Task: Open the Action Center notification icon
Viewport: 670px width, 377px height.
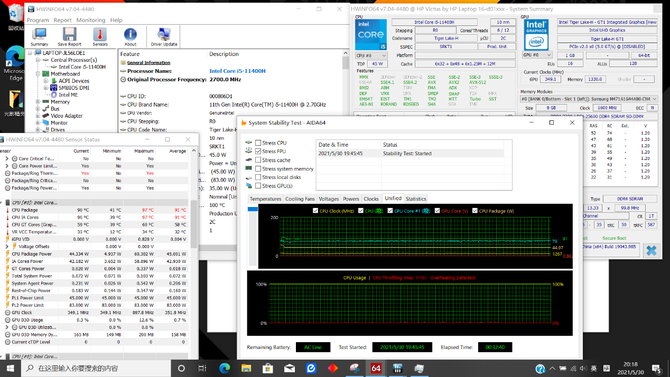Action: pos(656,368)
